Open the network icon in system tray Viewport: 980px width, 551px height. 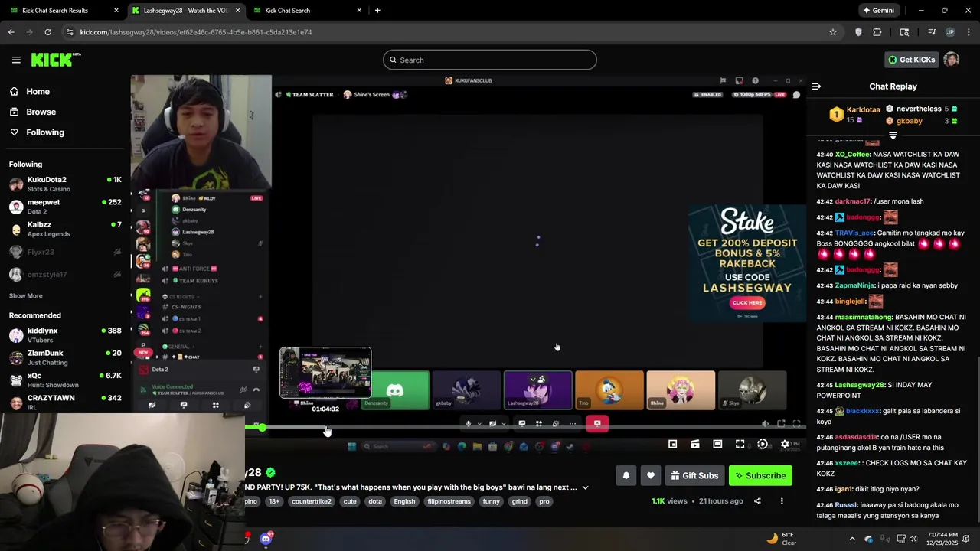(x=901, y=539)
